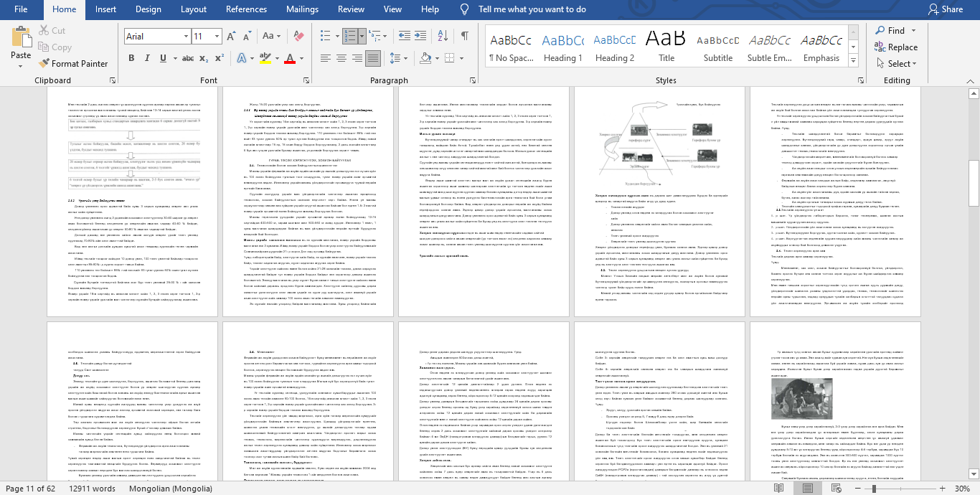
Task: Toggle Show/Hide paragraph marks
Action: click(464, 37)
